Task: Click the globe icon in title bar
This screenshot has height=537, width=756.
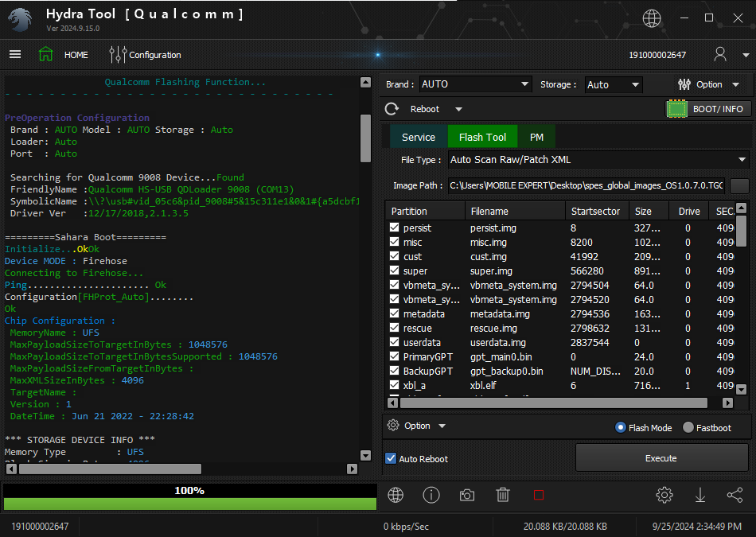Action: click(652, 18)
